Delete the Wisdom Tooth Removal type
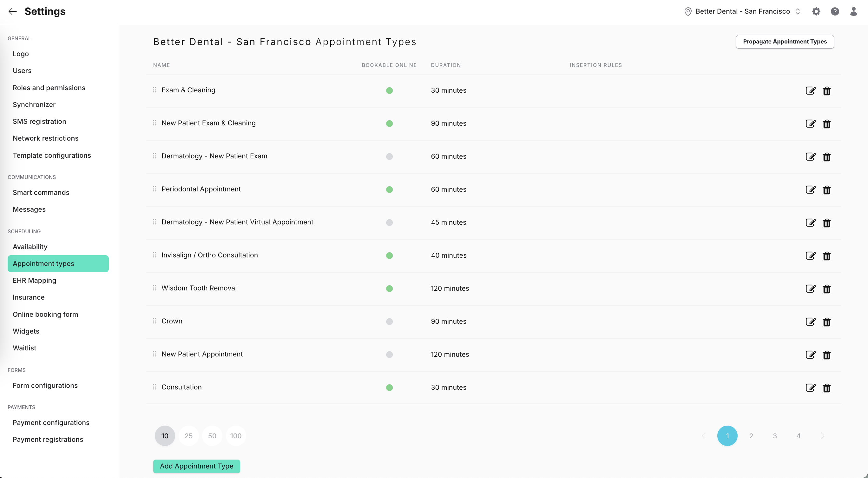This screenshot has height=478, width=868. coord(826,289)
